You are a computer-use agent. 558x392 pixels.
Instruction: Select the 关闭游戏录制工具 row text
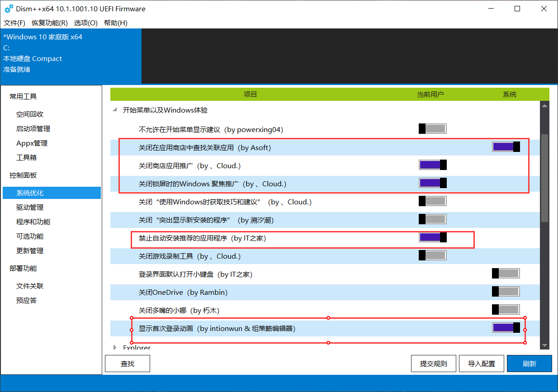point(189,256)
